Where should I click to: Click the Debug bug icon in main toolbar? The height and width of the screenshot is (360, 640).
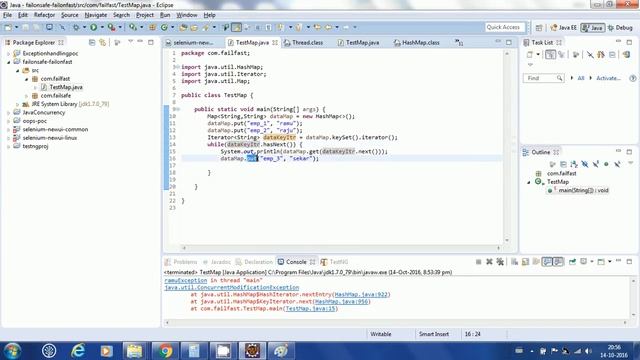[x=76, y=27]
